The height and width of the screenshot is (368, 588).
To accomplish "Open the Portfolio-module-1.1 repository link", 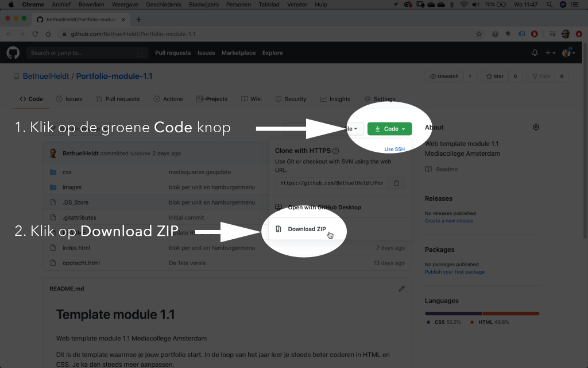I will pos(114,76).
